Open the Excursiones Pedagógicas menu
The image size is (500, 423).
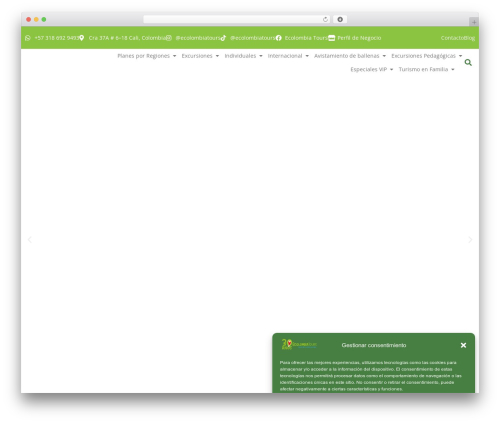click(x=423, y=56)
